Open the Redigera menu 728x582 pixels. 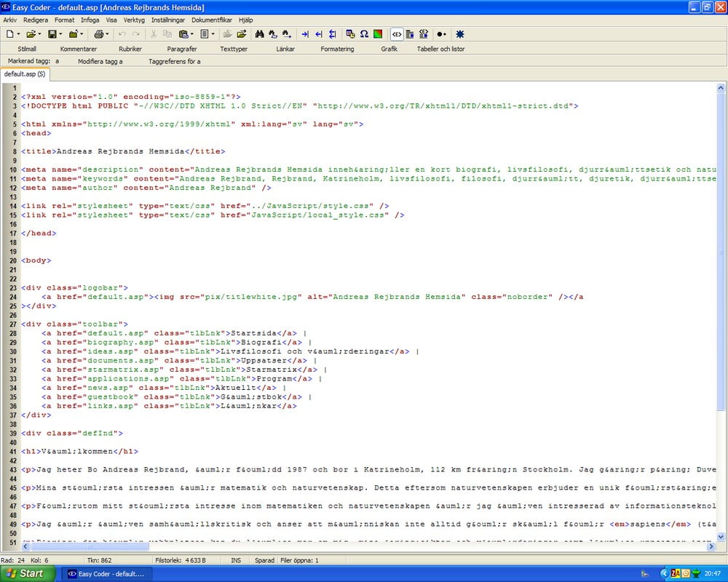click(36, 20)
